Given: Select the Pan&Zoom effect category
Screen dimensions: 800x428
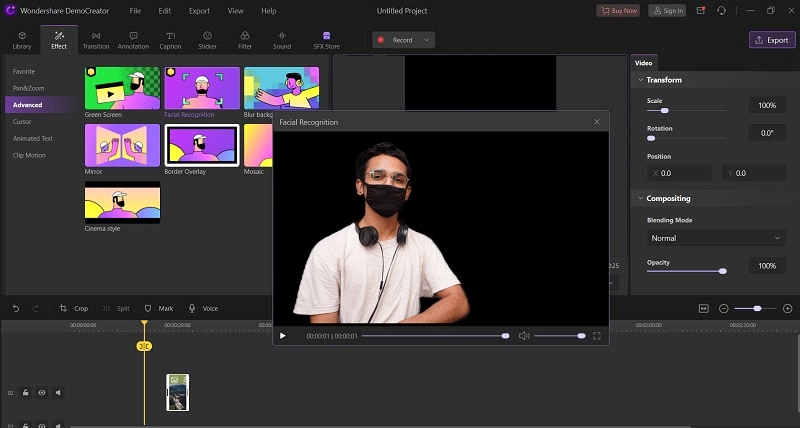Looking at the screenshot, I should (29, 88).
